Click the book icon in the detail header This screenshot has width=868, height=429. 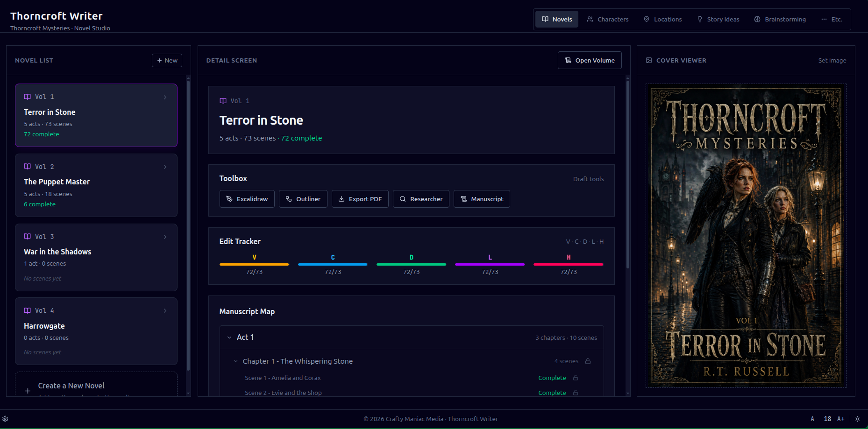223,101
